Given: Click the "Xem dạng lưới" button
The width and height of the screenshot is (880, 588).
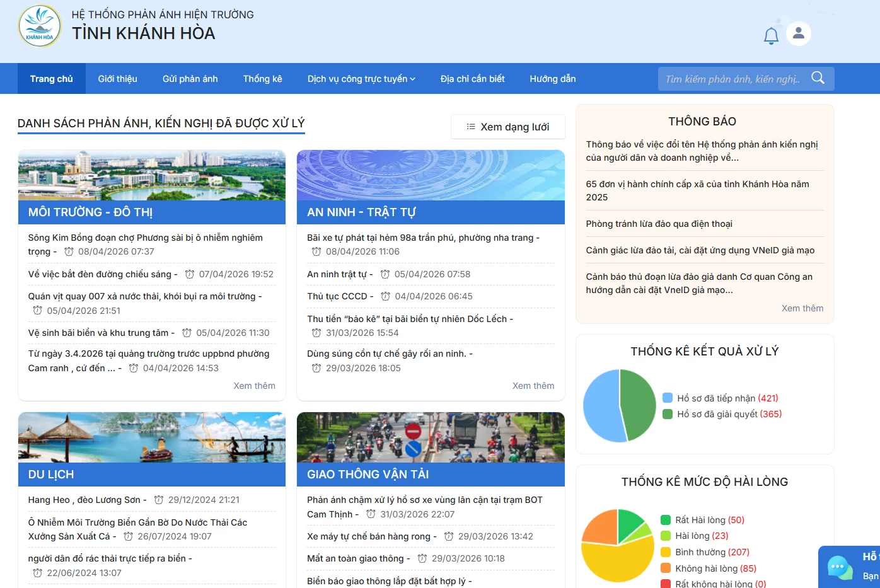Looking at the screenshot, I should [x=508, y=127].
